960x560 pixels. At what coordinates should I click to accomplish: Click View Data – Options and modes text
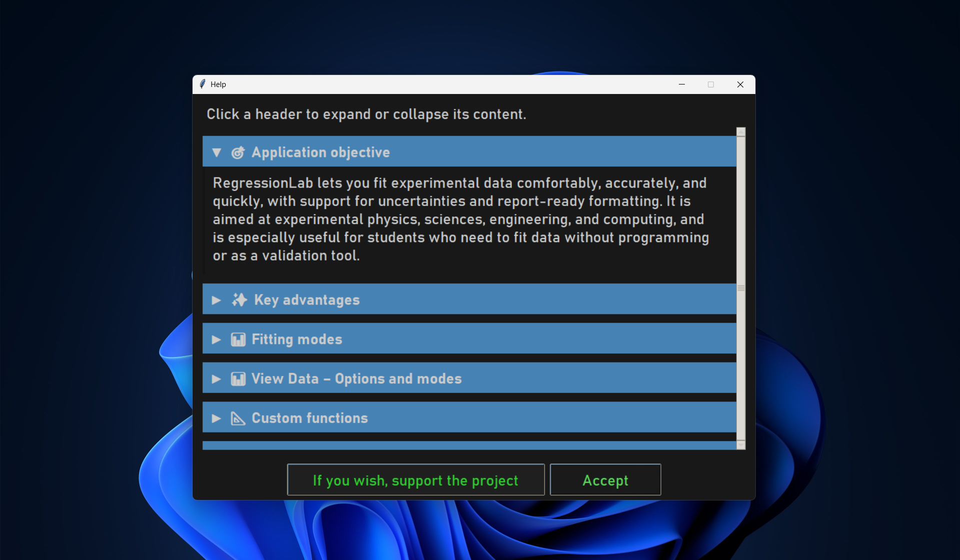click(357, 379)
